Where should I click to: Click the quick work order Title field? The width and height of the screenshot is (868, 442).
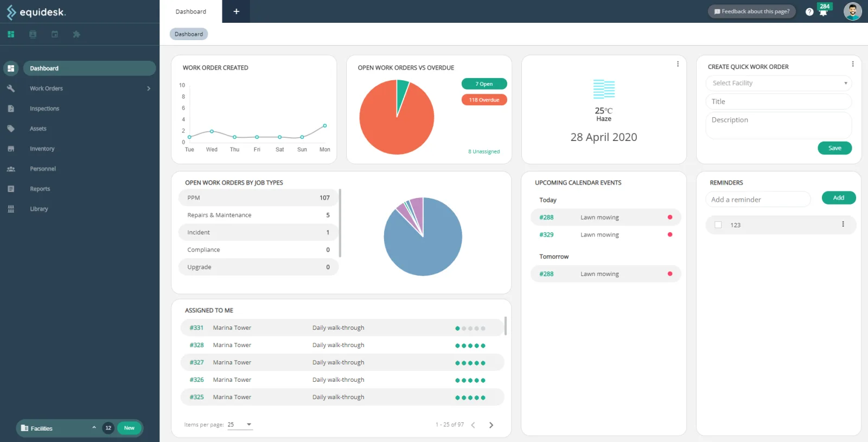coord(778,101)
